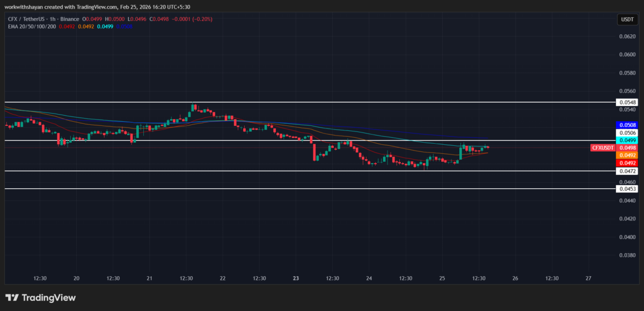Image resolution: width=644 pixels, height=311 pixels.
Task: Select the EMA 20/50/100/200 indicator legend
Action: [31, 25]
